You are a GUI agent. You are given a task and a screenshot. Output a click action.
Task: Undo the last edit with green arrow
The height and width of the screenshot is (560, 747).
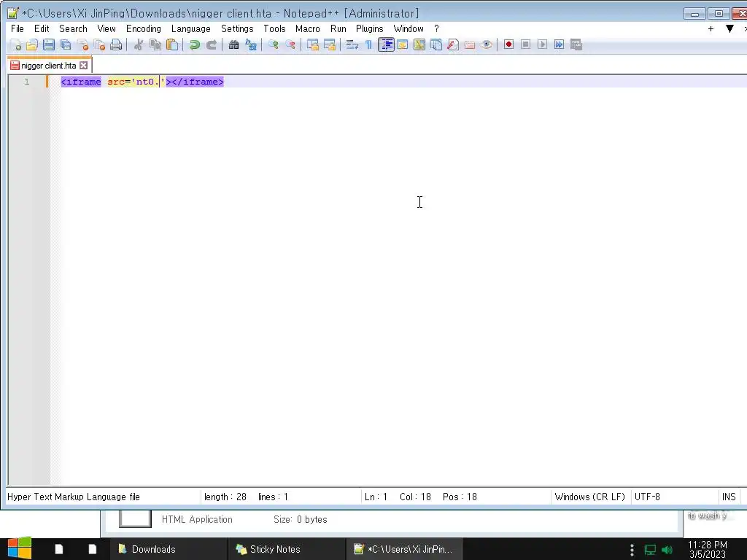click(x=194, y=44)
